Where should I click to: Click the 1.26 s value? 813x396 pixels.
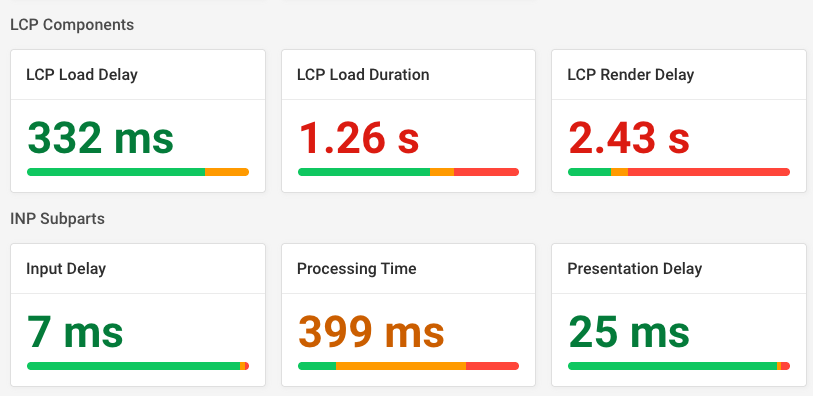[x=359, y=138]
